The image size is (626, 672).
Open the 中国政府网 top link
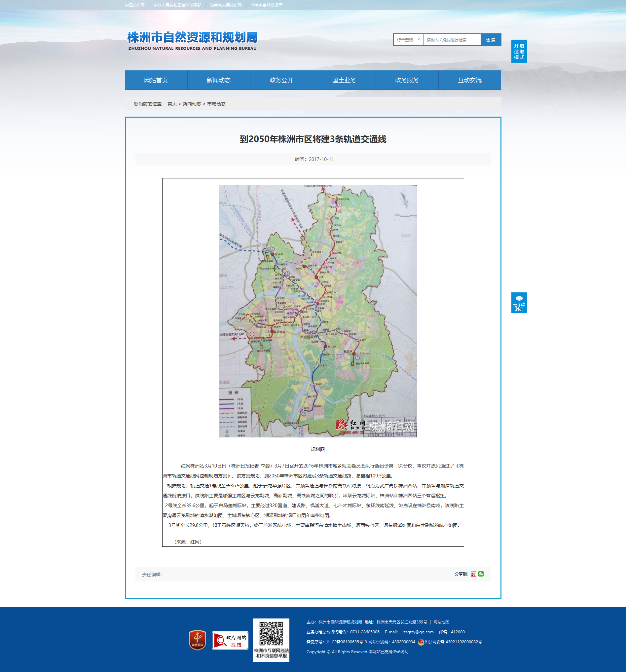(x=134, y=5)
